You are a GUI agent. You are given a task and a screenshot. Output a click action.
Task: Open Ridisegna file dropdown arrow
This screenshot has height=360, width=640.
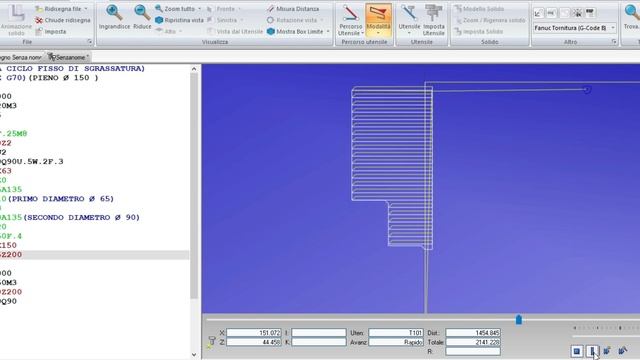86,9
